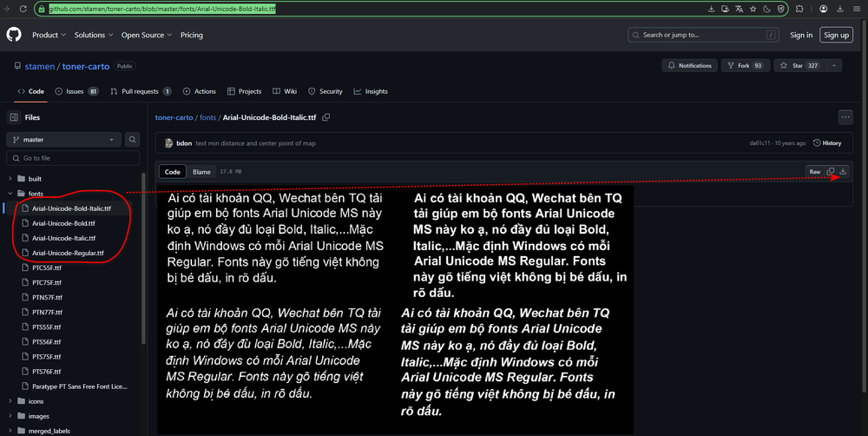Click the shield protection icon in address bar
Screen dimensions: 868x436
[781, 9]
